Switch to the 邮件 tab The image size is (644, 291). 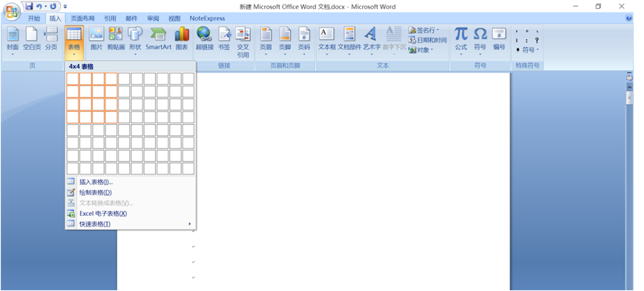tap(132, 19)
